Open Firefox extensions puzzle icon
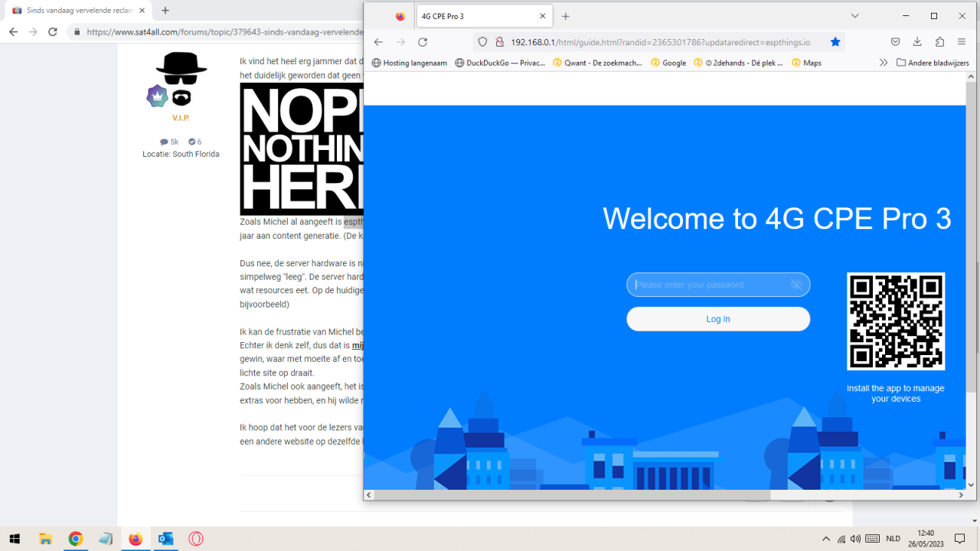This screenshot has height=551, width=980. click(939, 42)
